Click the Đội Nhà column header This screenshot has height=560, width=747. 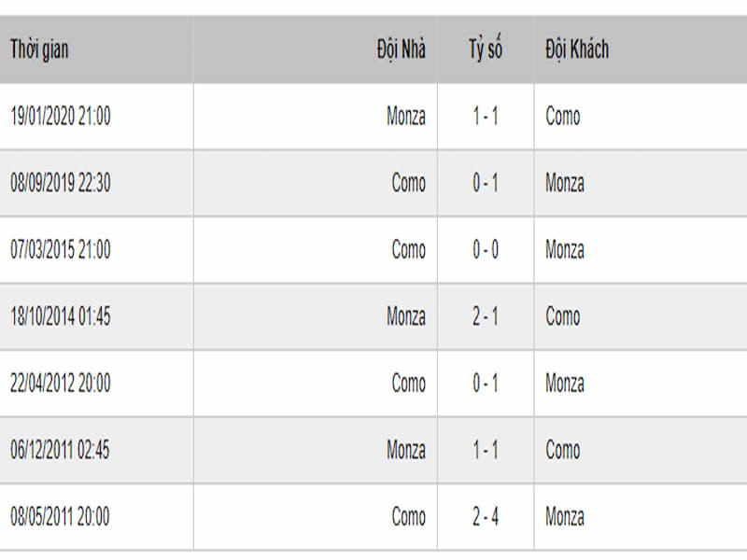click(402, 50)
